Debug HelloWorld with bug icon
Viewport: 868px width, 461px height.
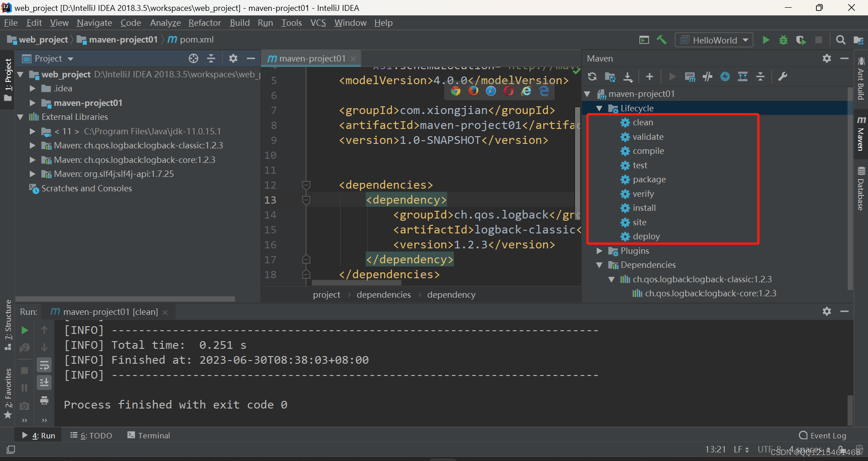(783, 40)
